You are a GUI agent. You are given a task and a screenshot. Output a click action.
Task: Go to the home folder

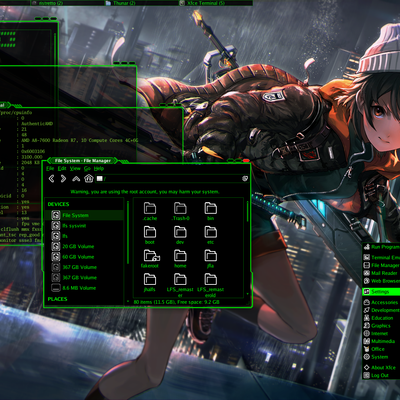tap(89, 179)
